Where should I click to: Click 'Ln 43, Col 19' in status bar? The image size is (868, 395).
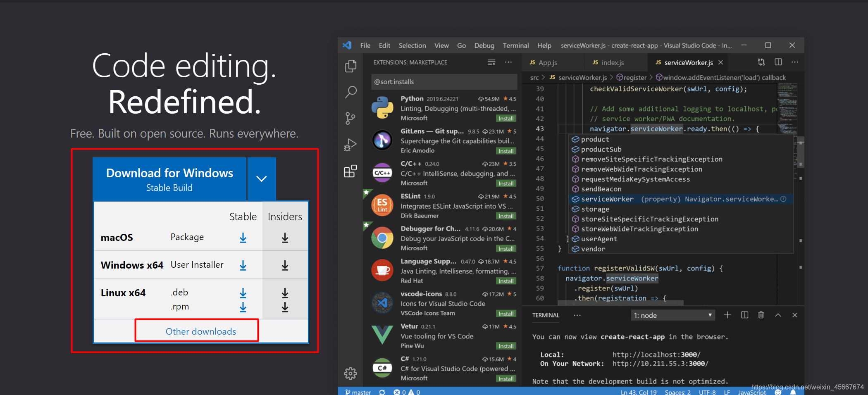point(639,392)
